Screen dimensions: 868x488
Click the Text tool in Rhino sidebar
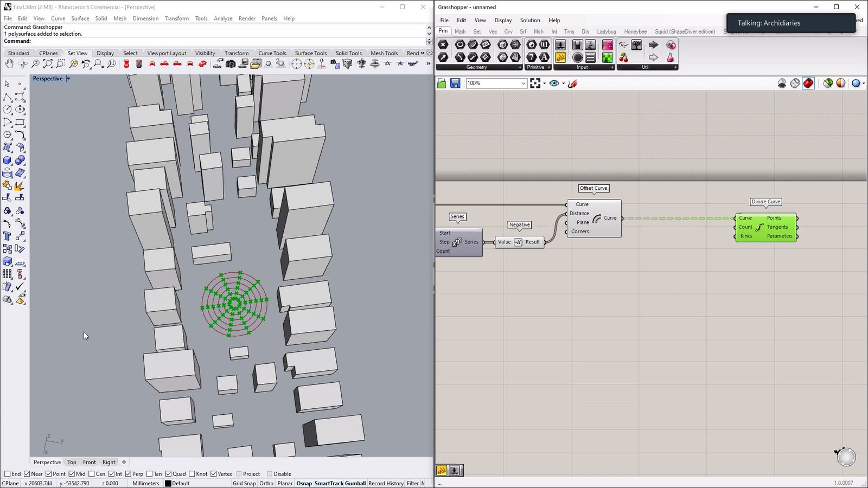8,236
